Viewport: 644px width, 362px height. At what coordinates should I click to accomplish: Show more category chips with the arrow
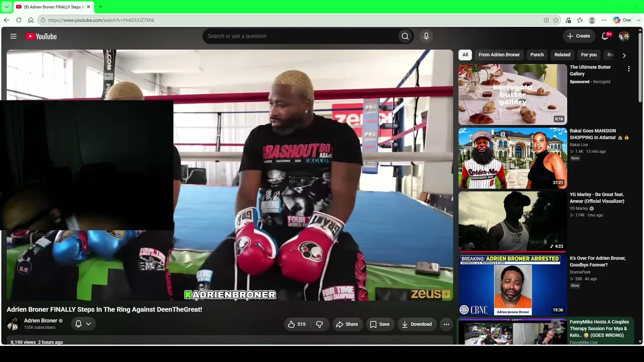coord(624,55)
